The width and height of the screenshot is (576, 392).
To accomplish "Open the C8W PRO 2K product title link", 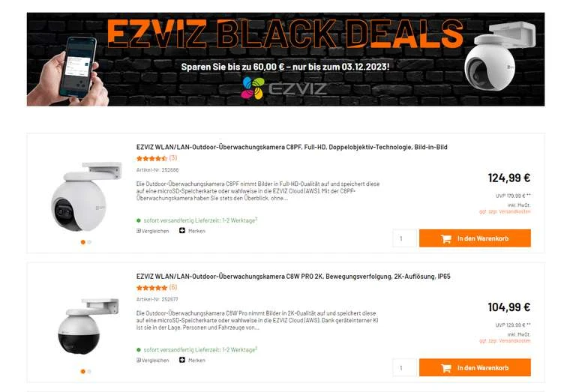I will tap(293, 276).
